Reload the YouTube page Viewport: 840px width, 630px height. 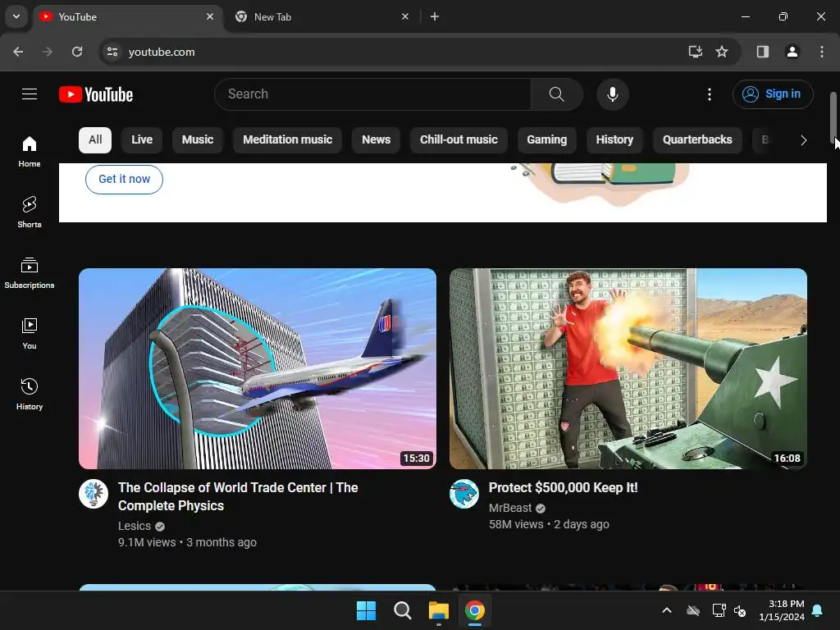77,52
